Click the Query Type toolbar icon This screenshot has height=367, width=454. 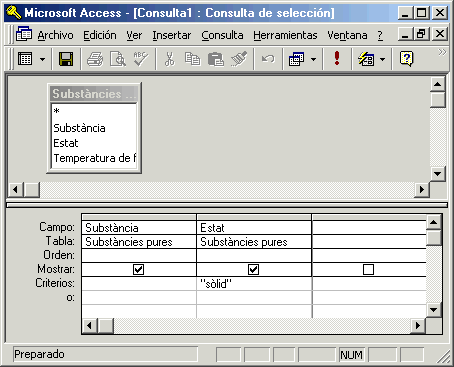click(296, 59)
